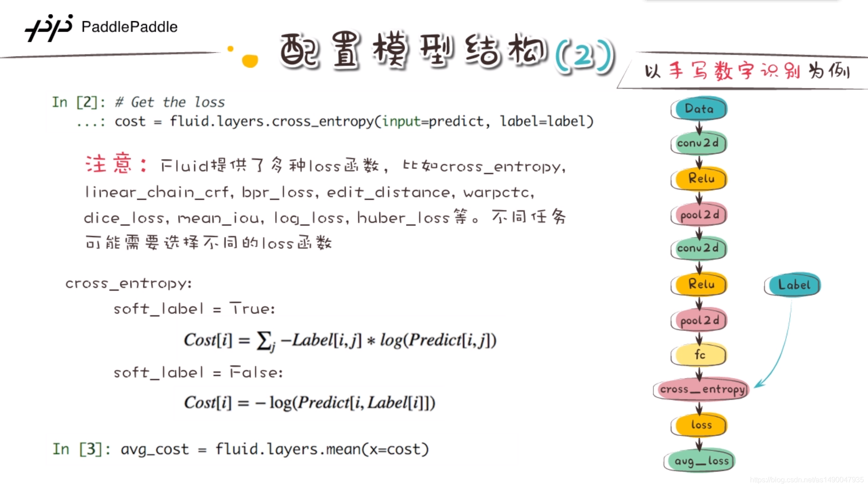Viewport: 868px width, 488px height.
Task: Select the pool2d layer node
Action: pos(701,215)
